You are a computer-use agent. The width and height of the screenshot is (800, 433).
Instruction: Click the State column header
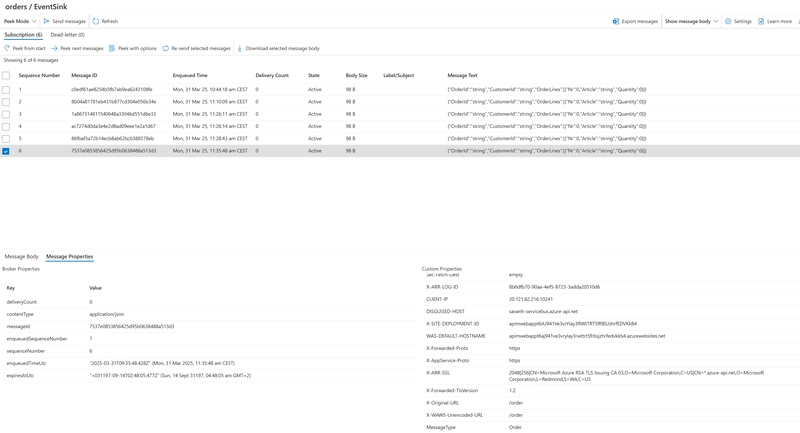click(314, 75)
